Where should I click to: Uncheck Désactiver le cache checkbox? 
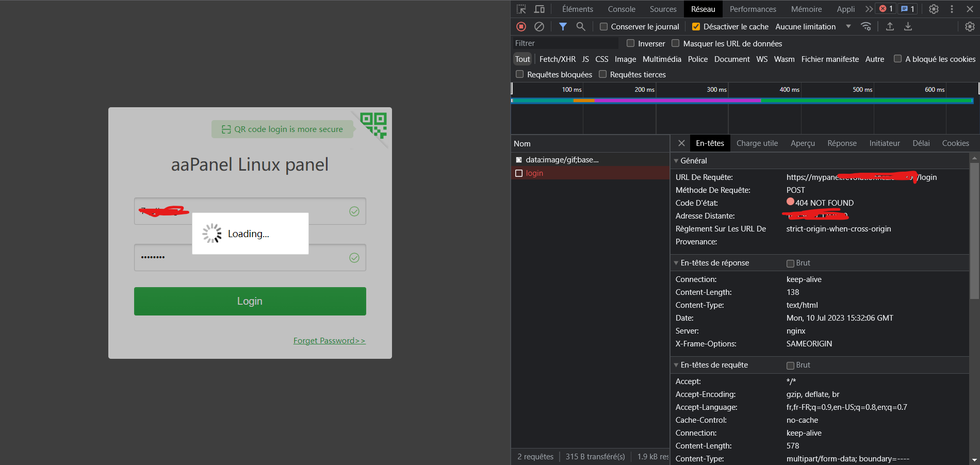696,27
